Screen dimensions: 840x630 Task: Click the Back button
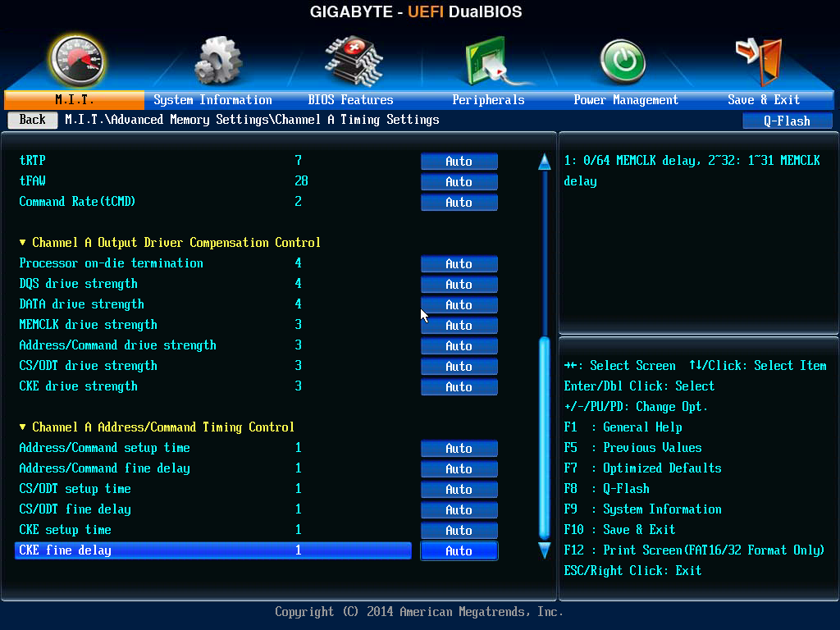33,120
